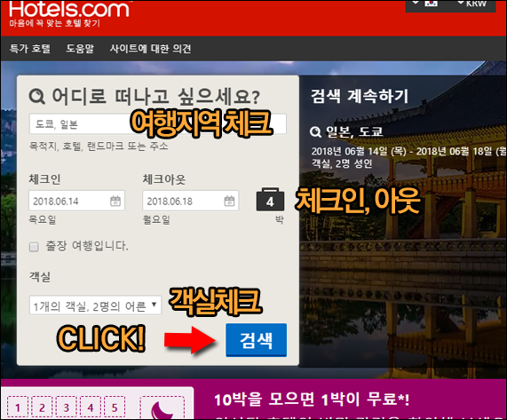The image size is (507, 420).
Task: Click the destination field containing 도쿄, 일본
Action: click(158, 123)
